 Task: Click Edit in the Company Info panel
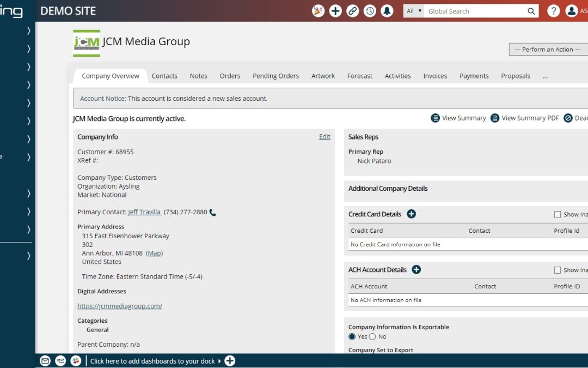324,137
